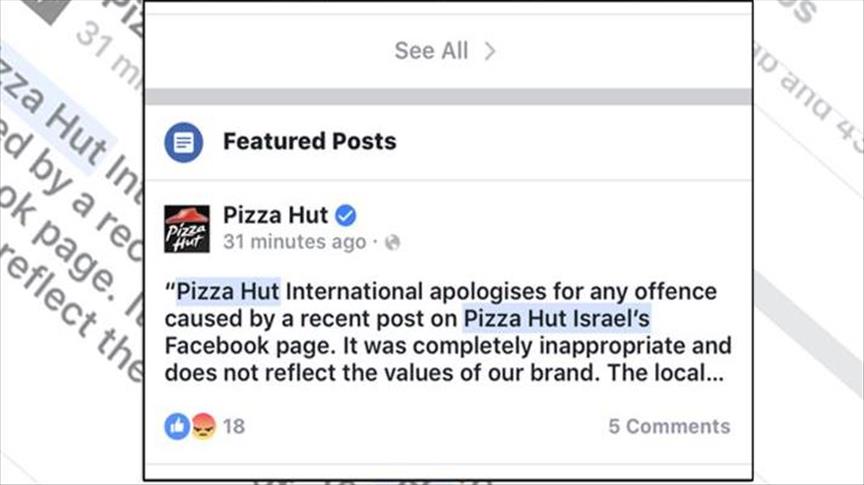The width and height of the screenshot is (864, 485).
Task: View the 18 reactions count
Action: point(234,426)
